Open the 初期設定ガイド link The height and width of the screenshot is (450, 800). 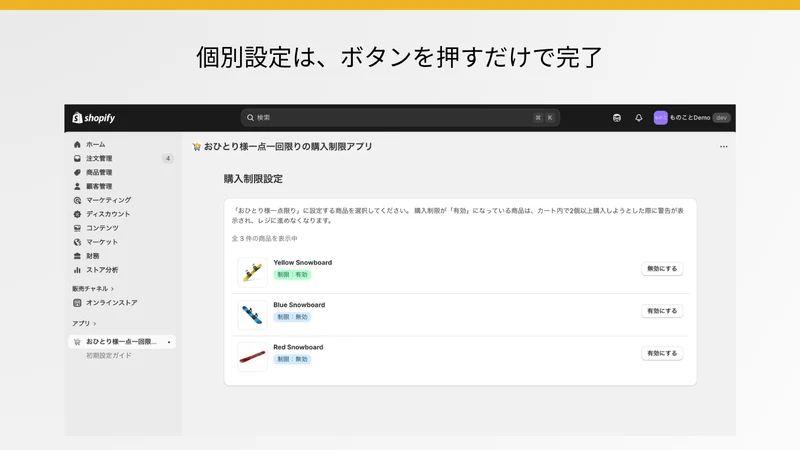coord(109,356)
